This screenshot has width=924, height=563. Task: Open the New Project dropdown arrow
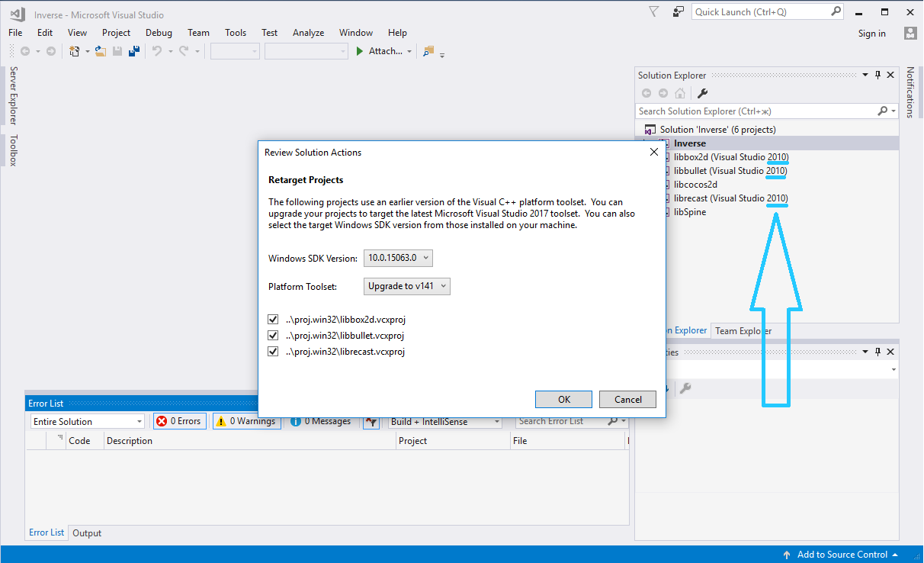pyautogui.click(x=88, y=52)
